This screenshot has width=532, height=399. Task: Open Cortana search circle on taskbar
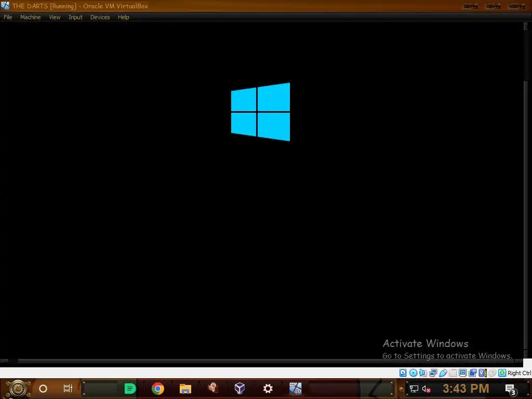(43, 389)
